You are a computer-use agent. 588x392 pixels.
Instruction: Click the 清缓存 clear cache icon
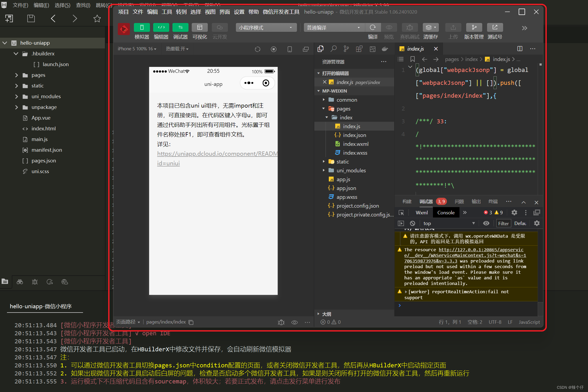431,28
